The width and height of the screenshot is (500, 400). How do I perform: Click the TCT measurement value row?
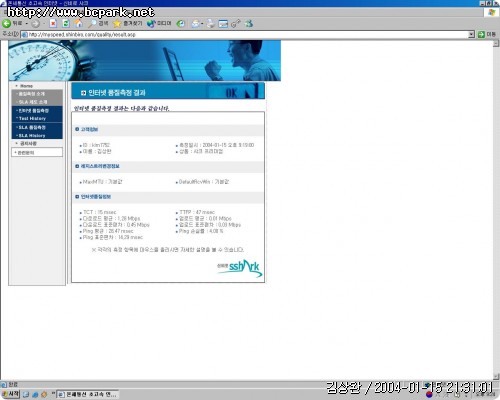pyautogui.click(x=98, y=212)
